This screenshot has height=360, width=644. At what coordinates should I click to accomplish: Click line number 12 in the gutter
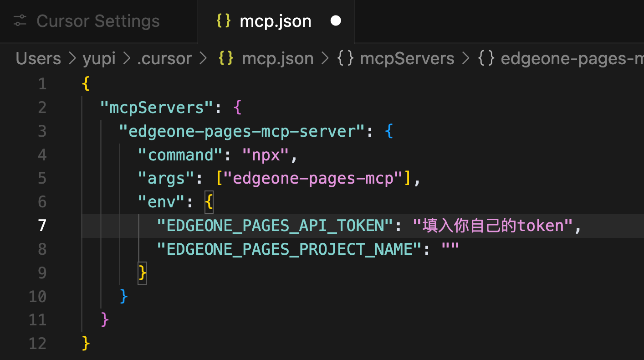point(37,344)
